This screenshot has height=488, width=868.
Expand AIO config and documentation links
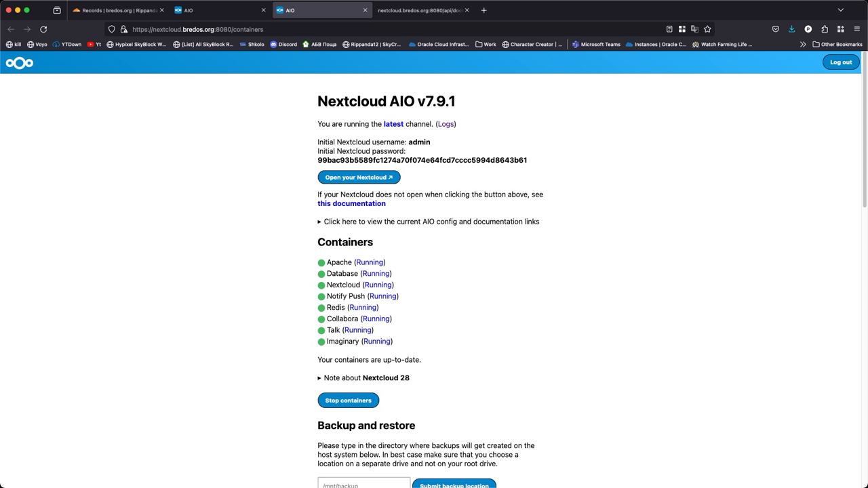(429, 222)
